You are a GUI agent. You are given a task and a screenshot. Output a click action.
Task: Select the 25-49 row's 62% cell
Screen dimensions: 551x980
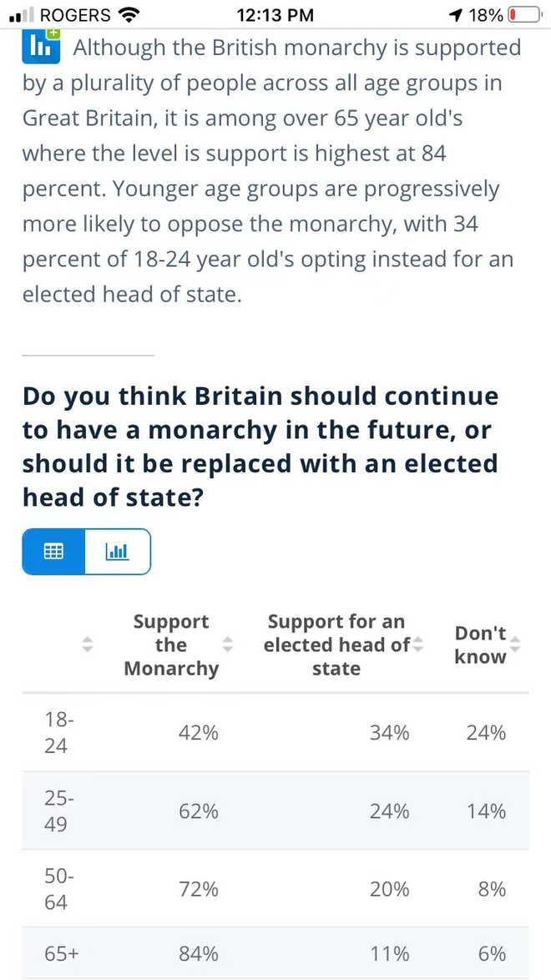(198, 811)
